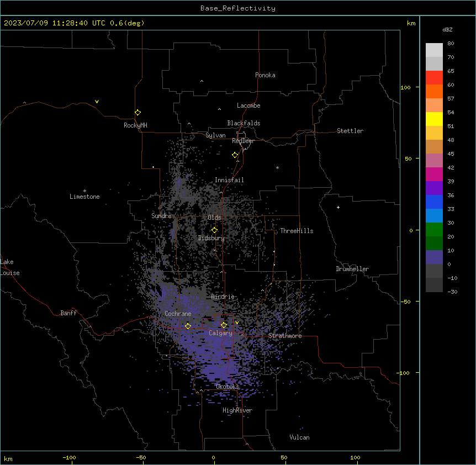Screen dimensions: 476x465
Task: Click the Olds label
Action: 214,218
